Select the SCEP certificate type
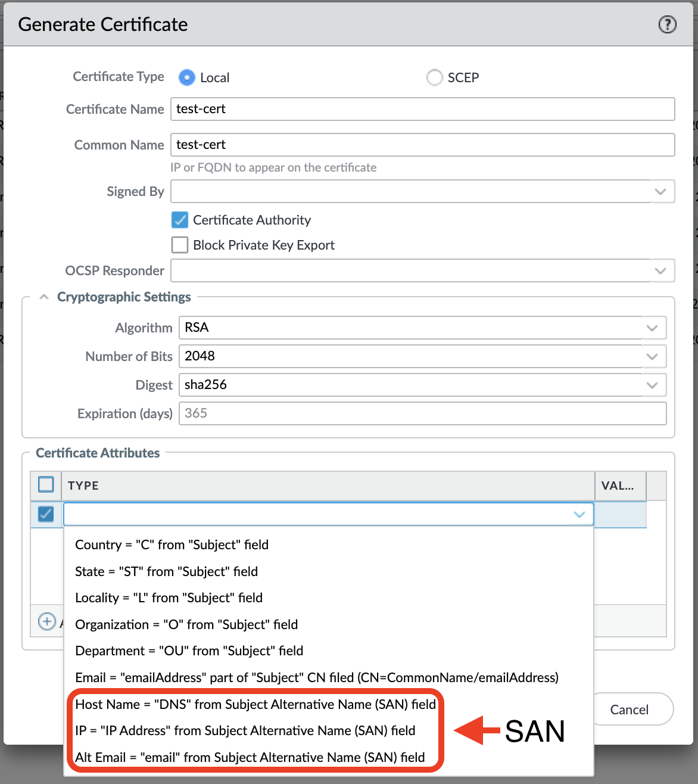698x784 pixels. (x=435, y=77)
